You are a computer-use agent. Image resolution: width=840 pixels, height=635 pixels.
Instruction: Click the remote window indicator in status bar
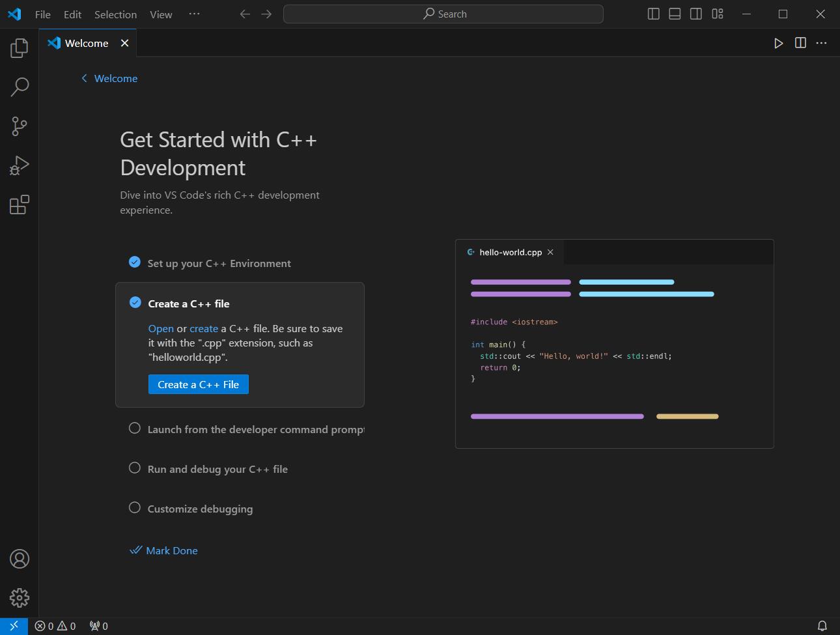point(14,626)
